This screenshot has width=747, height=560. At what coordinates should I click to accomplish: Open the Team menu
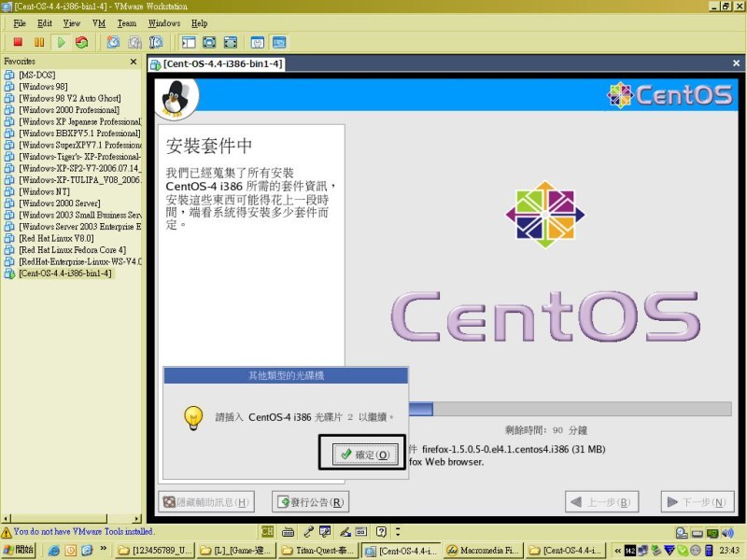coord(127,23)
